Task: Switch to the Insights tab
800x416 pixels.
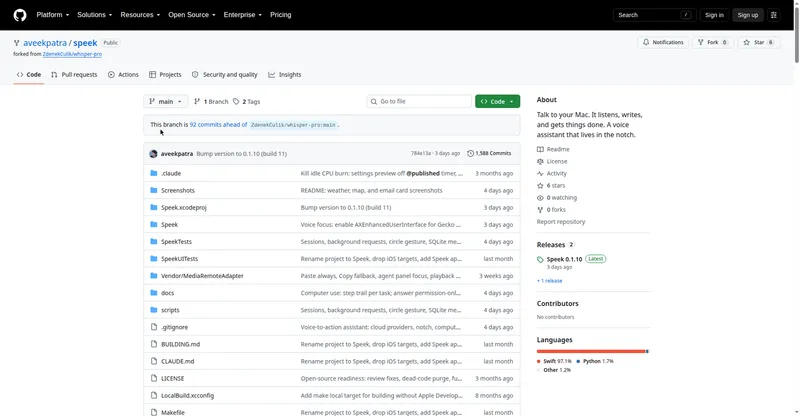Action: click(x=285, y=75)
